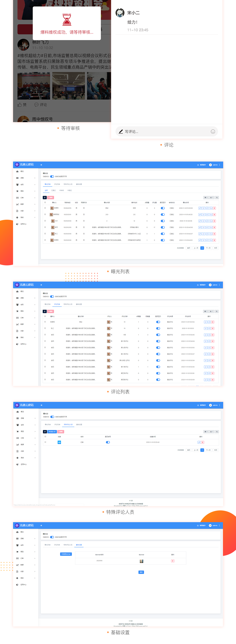
Task: Click the 评论 speech bubble icon under the post
Action: pyautogui.click(x=36, y=105)
